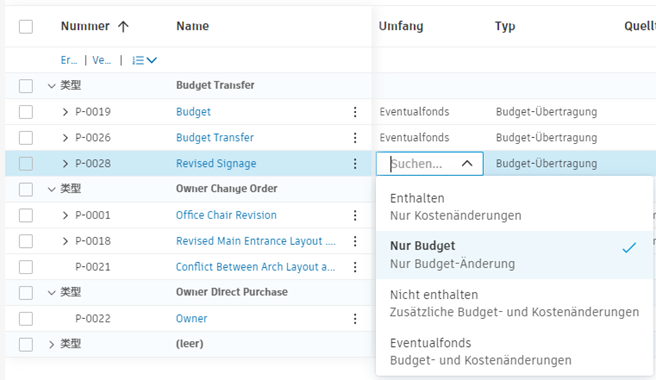
Task: Sort by the Nummer column header
Action: (85, 26)
